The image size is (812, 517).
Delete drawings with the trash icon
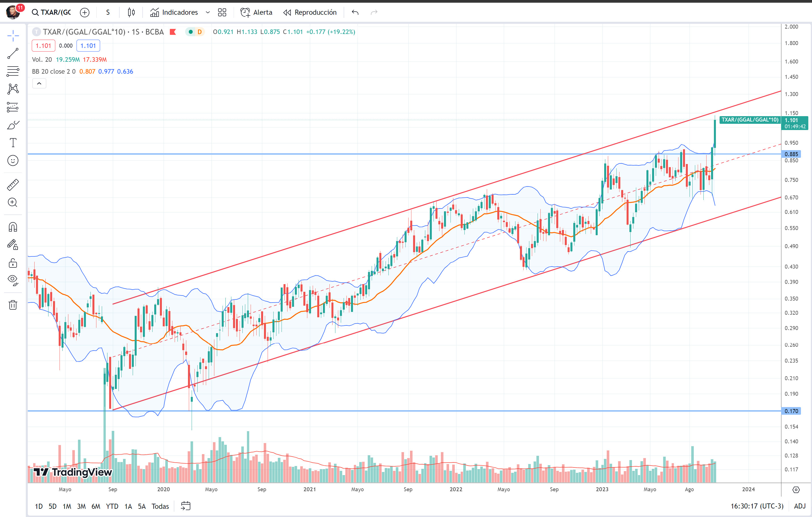pos(13,305)
